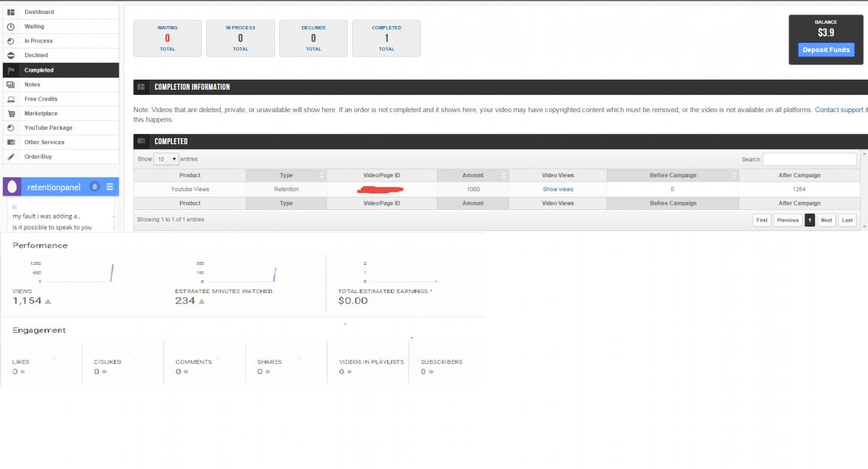
Task: Click the Previous pagination button
Action: (x=788, y=220)
